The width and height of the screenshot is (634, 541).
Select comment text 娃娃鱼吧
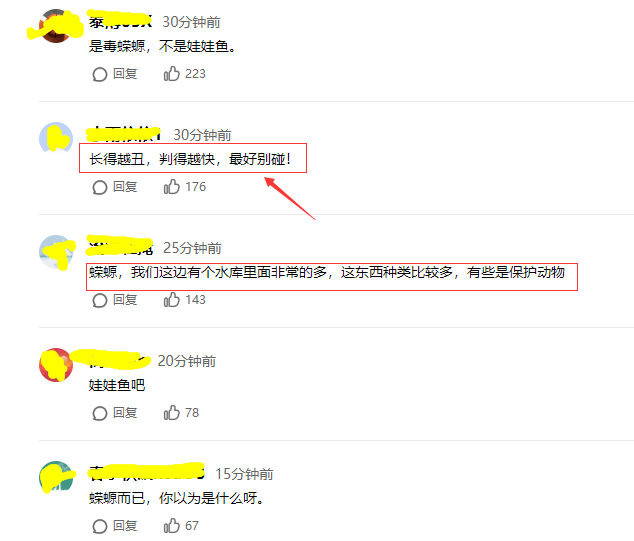(x=117, y=385)
